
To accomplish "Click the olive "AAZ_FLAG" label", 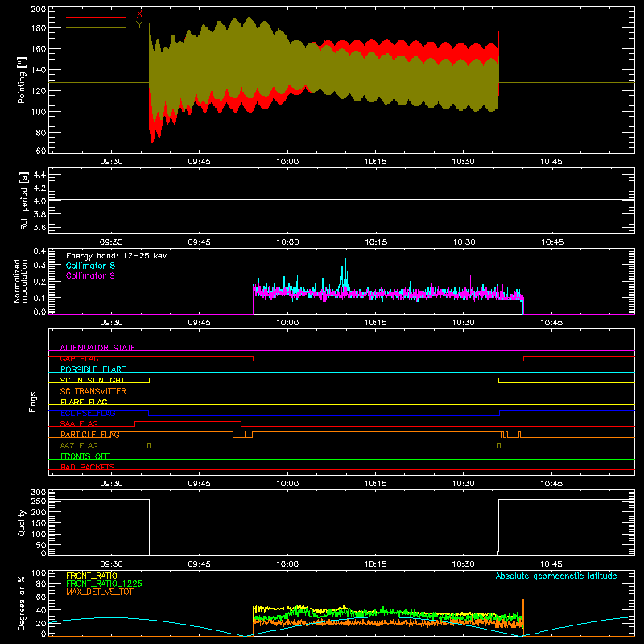I will click(79, 445).
